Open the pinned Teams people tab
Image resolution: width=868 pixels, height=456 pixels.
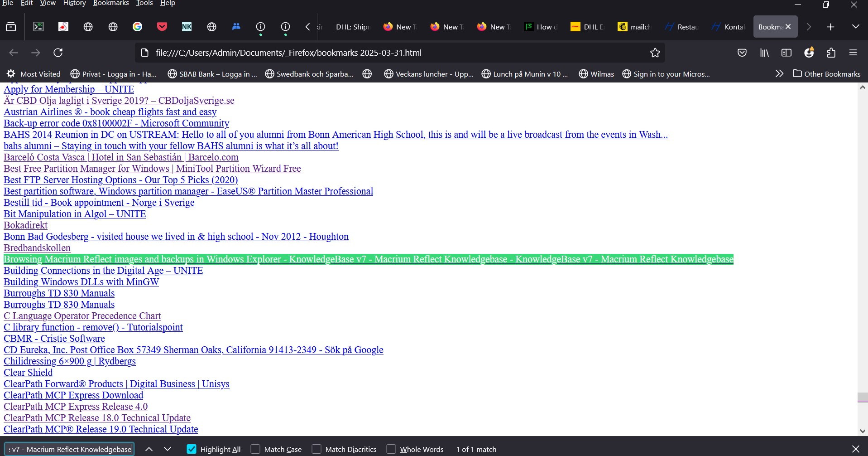pos(236,27)
